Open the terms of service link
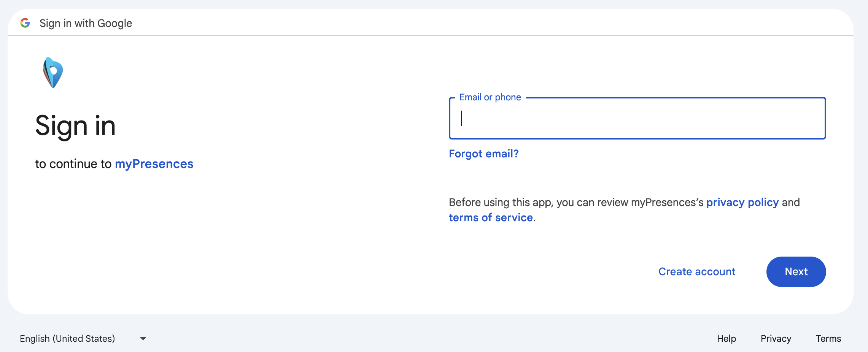868x352 pixels. coord(491,217)
